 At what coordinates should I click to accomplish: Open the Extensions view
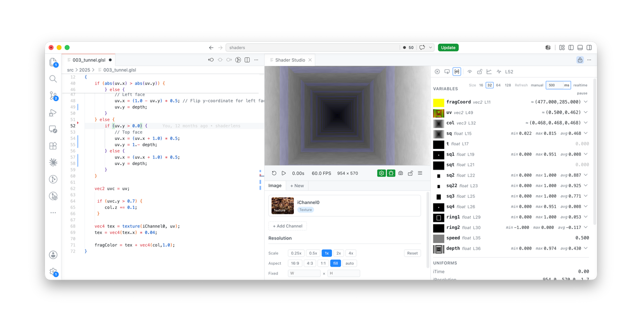pyautogui.click(x=53, y=146)
